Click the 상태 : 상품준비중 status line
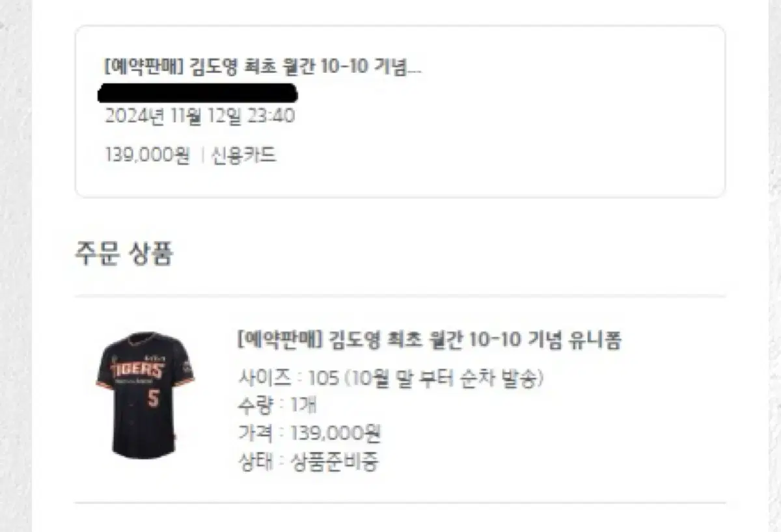Image resolution: width=781 pixels, height=532 pixels. [x=308, y=461]
